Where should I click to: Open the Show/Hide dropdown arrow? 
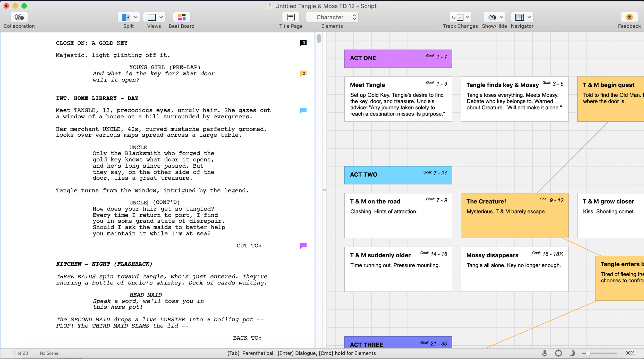coord(502,17)
